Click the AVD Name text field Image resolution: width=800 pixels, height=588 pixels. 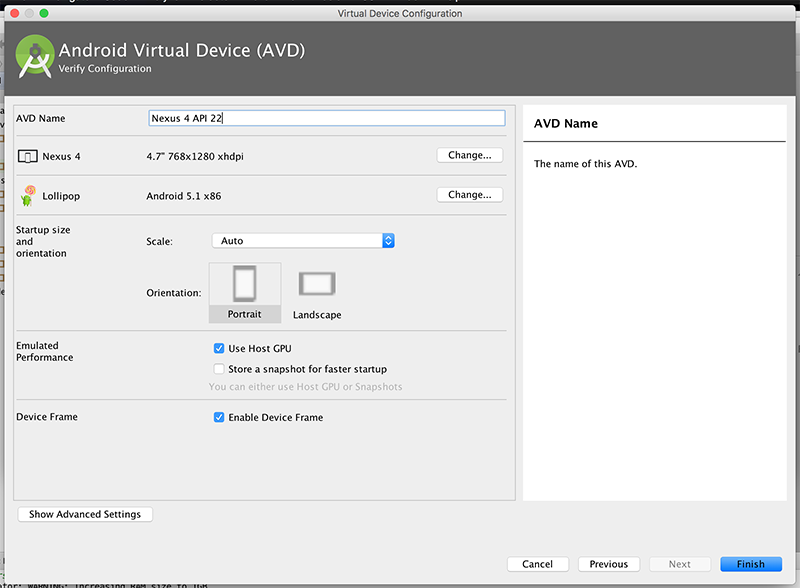pos(327,117)
